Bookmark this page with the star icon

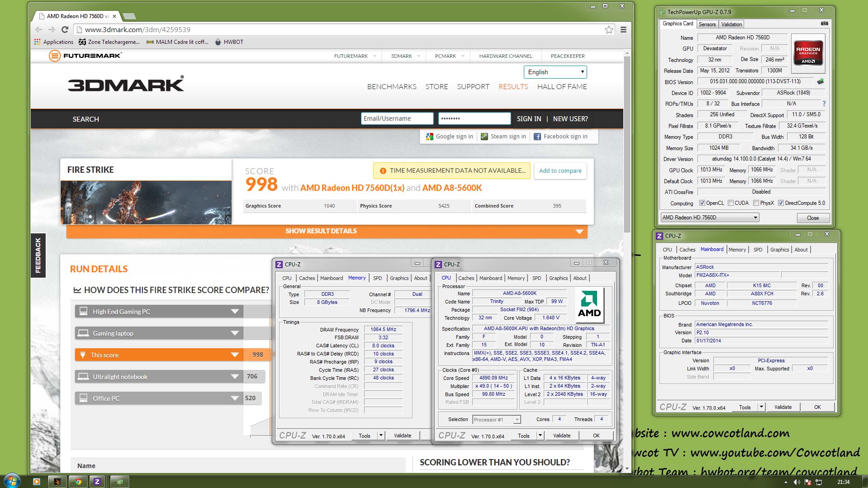click(x=609, y=29)
